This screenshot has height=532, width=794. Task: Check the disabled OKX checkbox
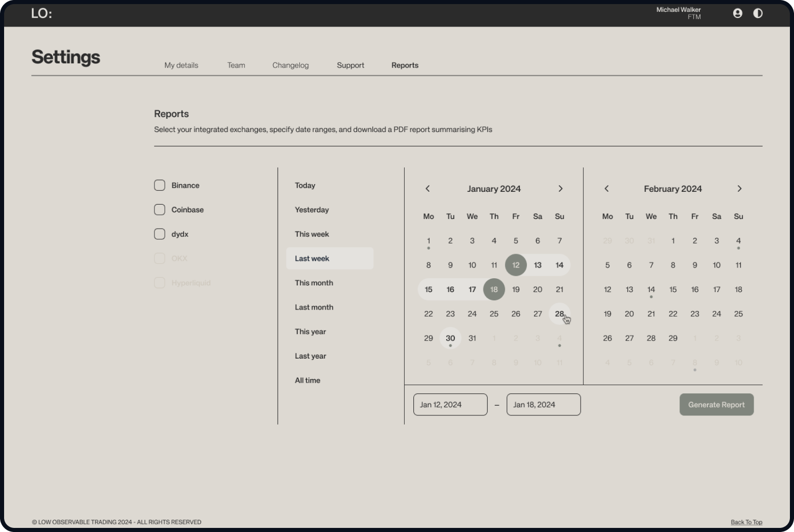160,258
